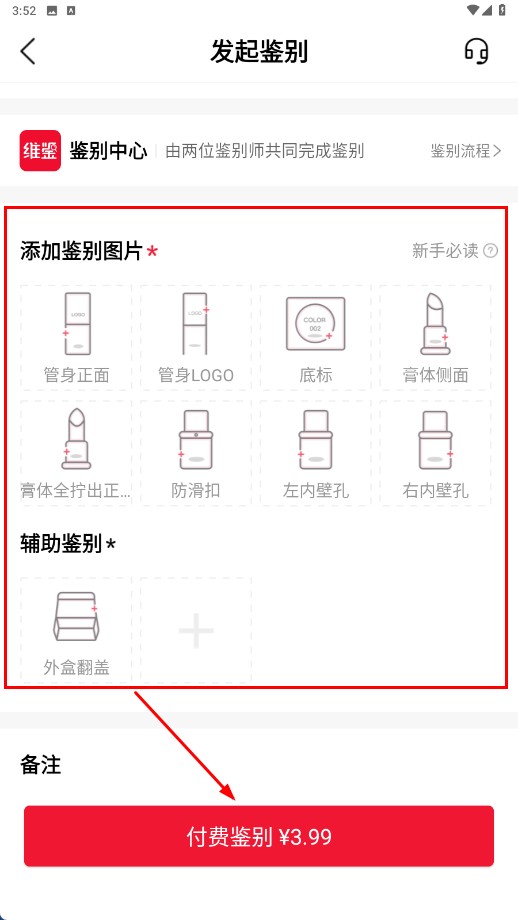The height and width of the screenshot is (920, 518).
Task: Tap the 备注 remarks field
Action: (259, 765)
